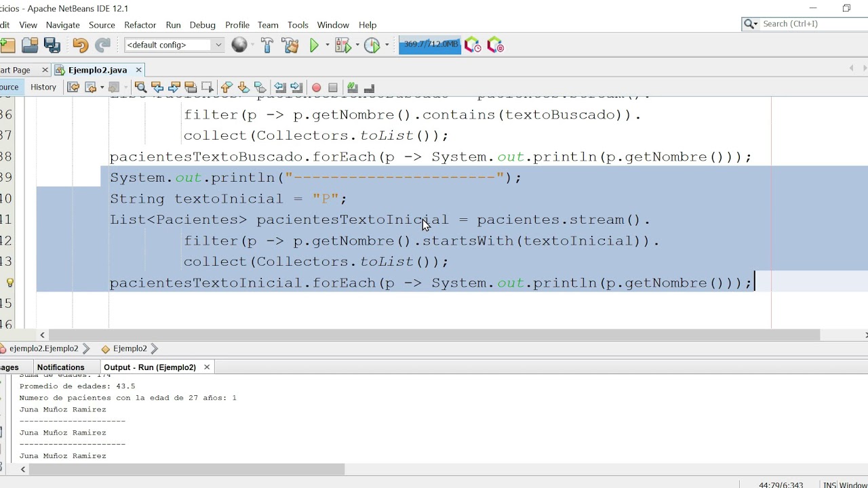Open the Refactor menu
868x488 pixels.
(x=140, y=24)
